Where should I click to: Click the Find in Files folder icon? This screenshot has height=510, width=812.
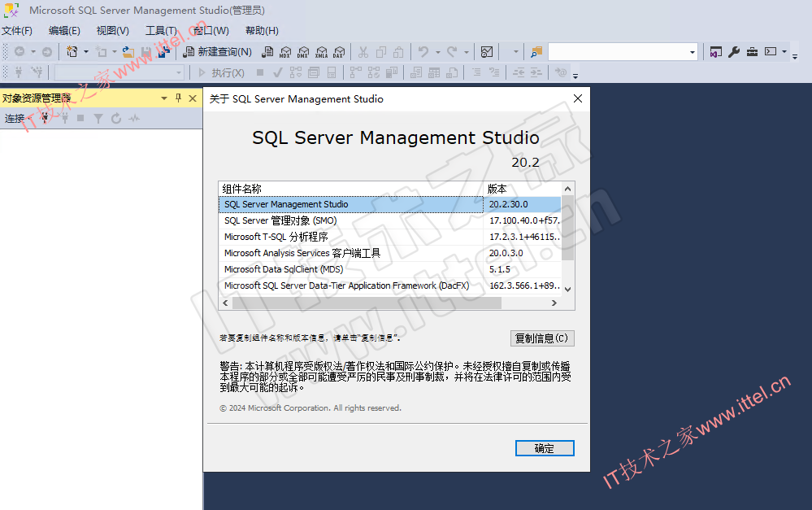click(536, 52)
